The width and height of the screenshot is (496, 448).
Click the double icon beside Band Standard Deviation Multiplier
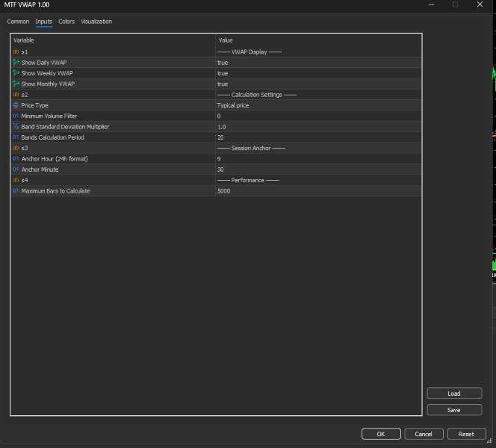point(16,126)
